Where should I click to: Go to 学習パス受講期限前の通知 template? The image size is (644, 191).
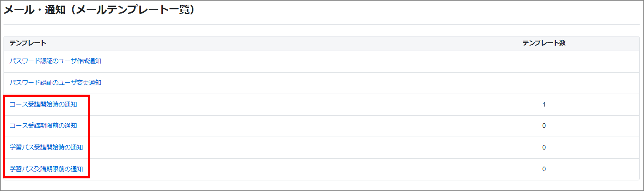(x=46, y=169)
